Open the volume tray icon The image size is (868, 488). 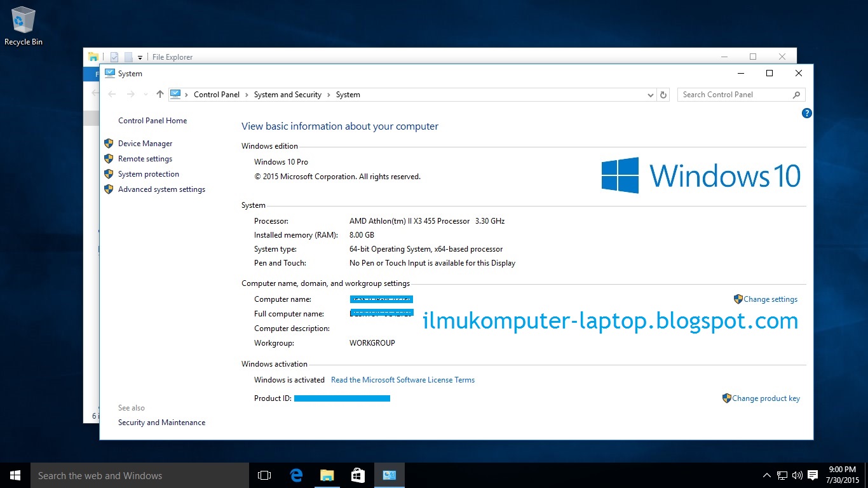tap(797, 475)
